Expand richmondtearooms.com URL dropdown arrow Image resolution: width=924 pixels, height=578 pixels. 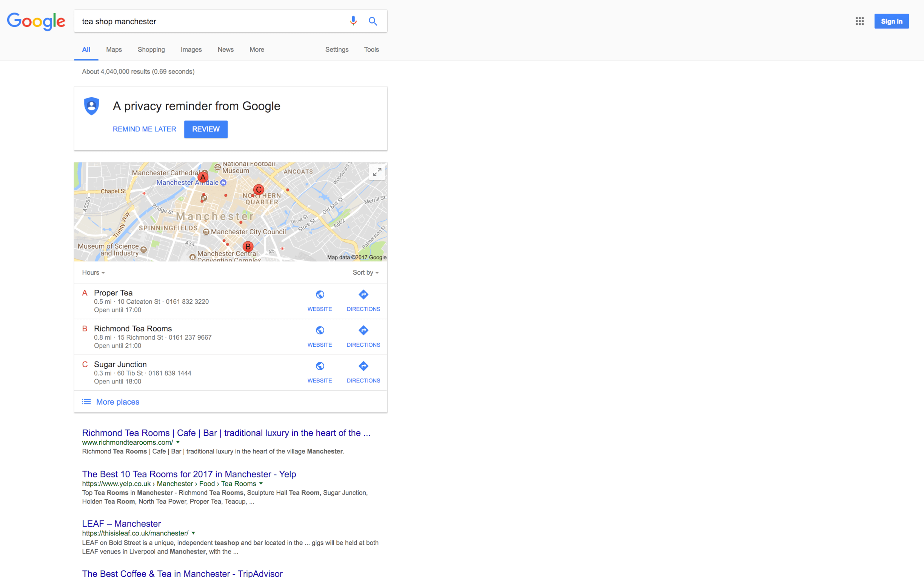pyautogui.click(x=178, y=442)
